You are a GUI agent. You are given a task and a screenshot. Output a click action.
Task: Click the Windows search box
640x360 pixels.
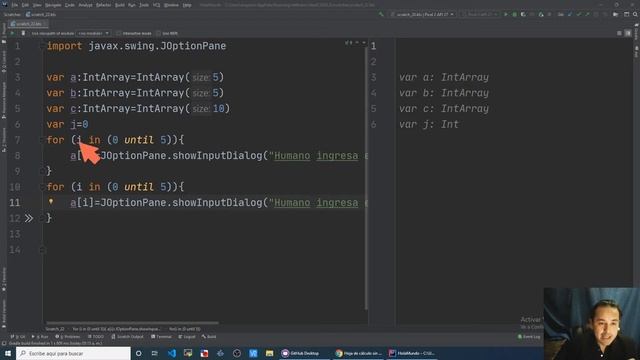click(x=73, y=353)
